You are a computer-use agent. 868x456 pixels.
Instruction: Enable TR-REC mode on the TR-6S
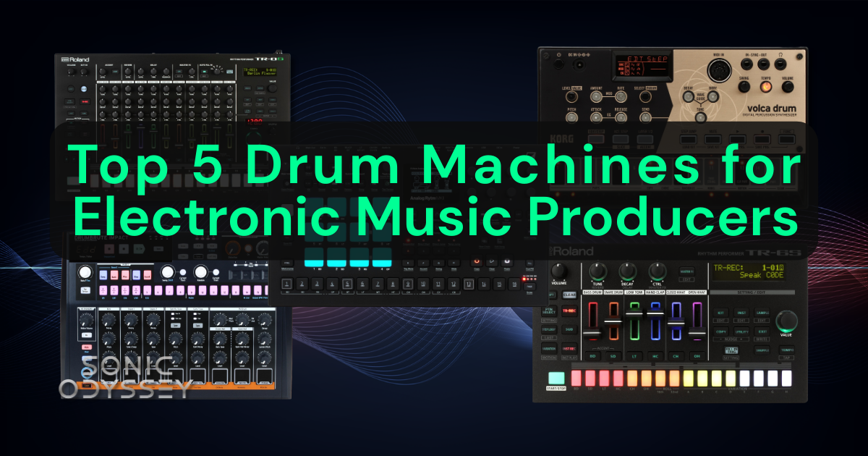(569, 310)
